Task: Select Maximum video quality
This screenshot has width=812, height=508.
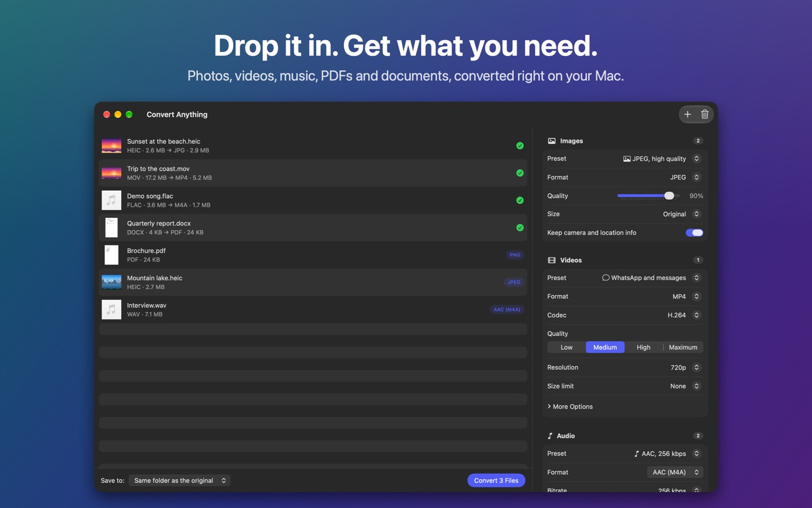Action: (x=683, y=347)
